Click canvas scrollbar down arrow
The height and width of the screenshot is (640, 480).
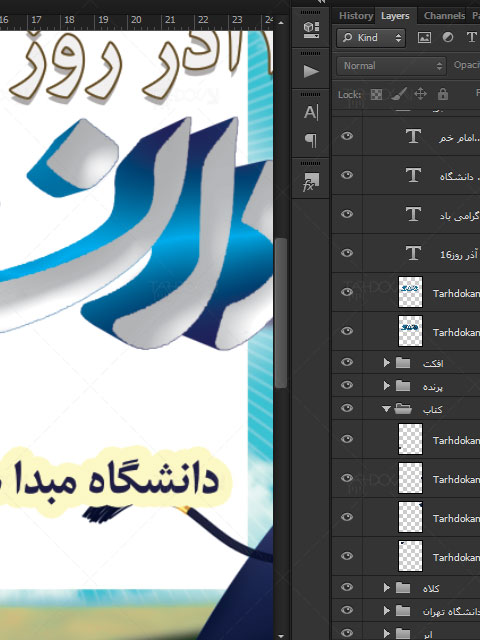tap(281, 636)
